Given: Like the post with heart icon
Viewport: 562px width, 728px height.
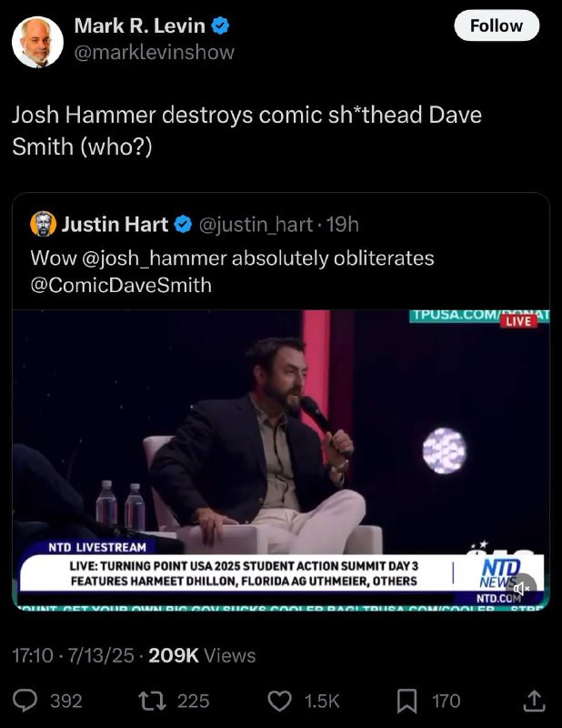Looking at the screenshot, I should click(x=280, y=701).
